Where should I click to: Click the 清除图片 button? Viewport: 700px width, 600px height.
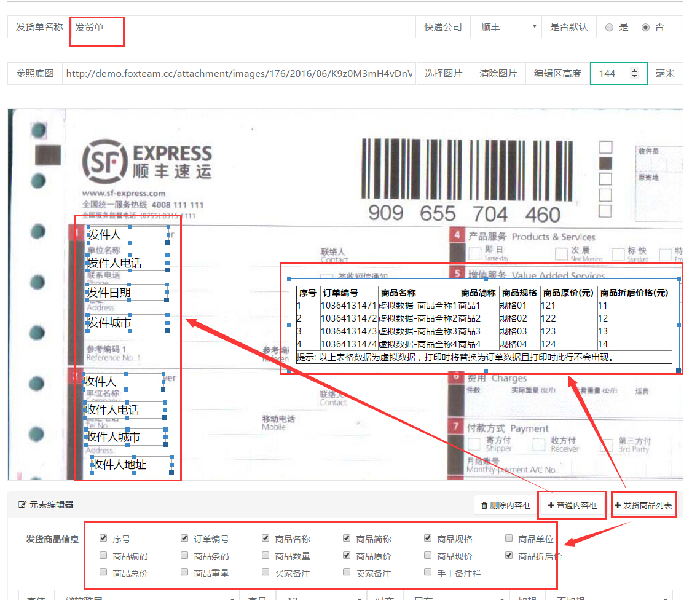[x=498, y=74]
